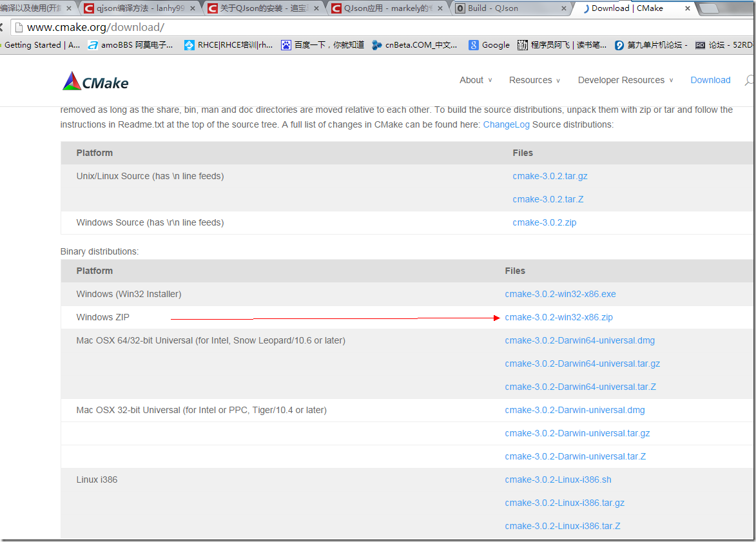Close the QJson应用 tab
756x542 pixels.
[x=440, y=8]
